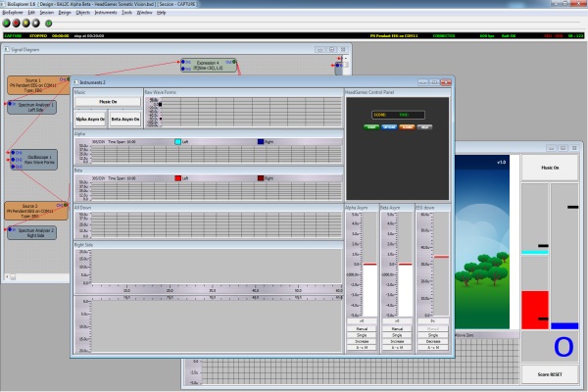The height and width of the screenshot is (392, 588).
Task: Click the blue Options button in HeadGames panel
Action: [389, 127]
